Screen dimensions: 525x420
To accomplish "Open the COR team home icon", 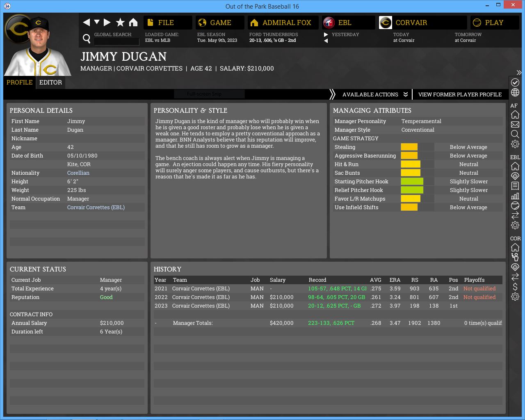I will click(515, 247).
